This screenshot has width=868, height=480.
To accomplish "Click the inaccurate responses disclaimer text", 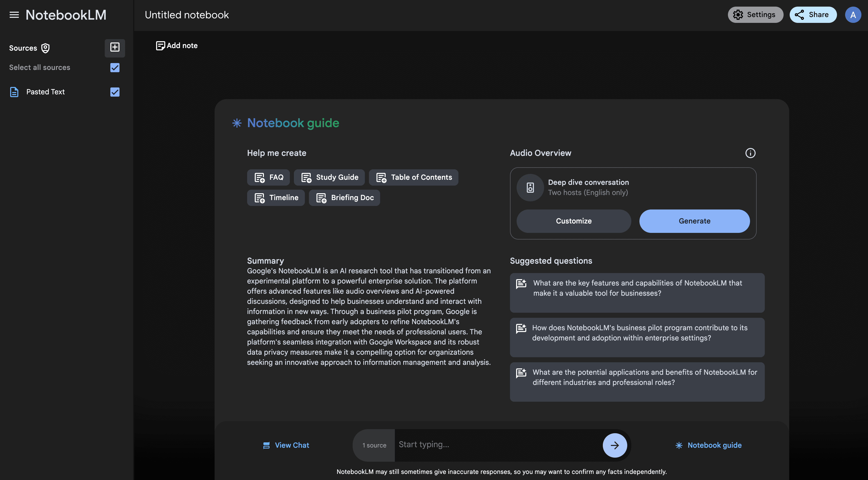I will click(x=501, y=472).
